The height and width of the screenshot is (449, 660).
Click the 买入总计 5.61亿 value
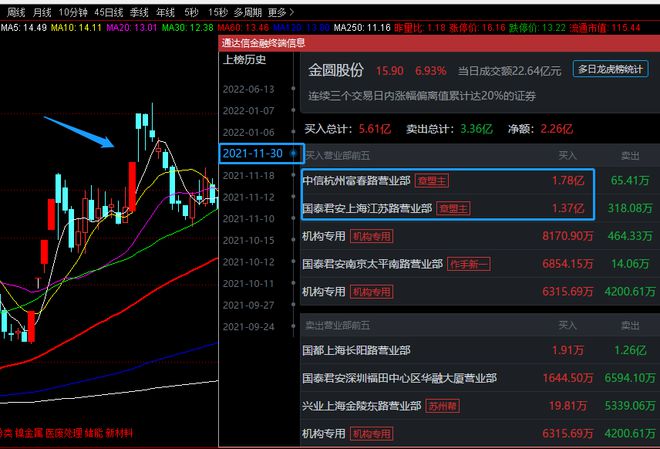pos(375,129)
